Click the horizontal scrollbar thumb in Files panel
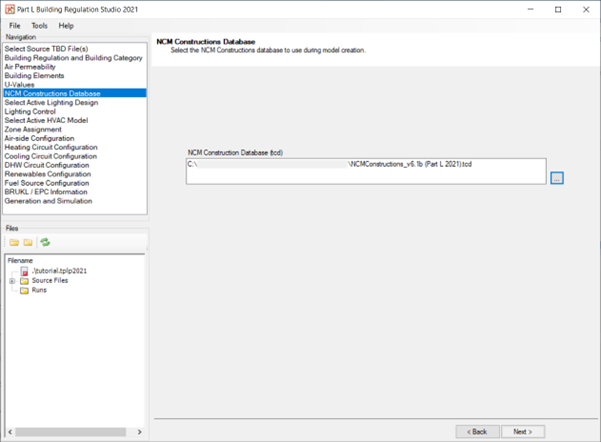Viewport: 601px width, 442px height. point(71,432)
